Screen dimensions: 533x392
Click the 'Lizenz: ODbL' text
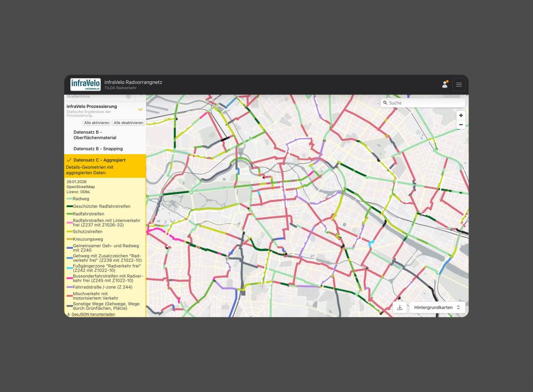pos(78,192)
